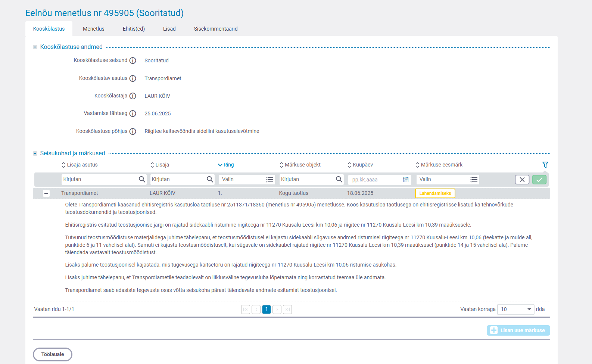This screenshot has height=364, width=592.
Task: Go to first page of results
Action: click(x=246, y=309)
